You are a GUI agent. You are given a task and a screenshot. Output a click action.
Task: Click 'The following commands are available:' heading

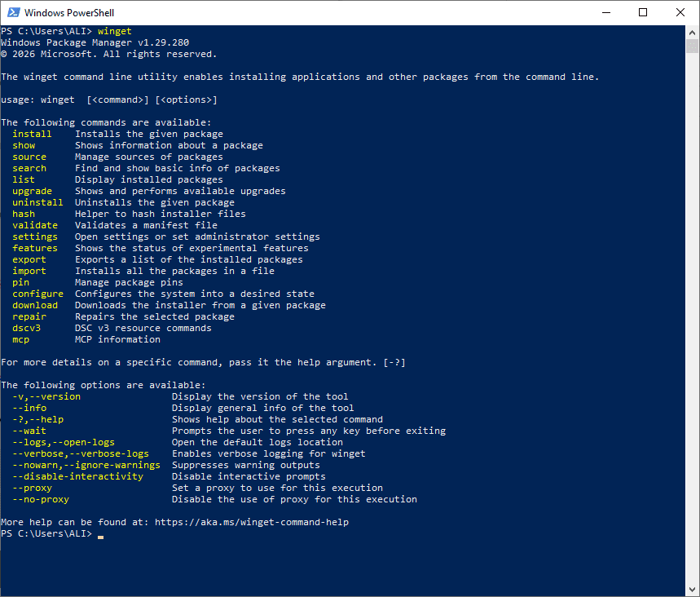click(106, 122)
